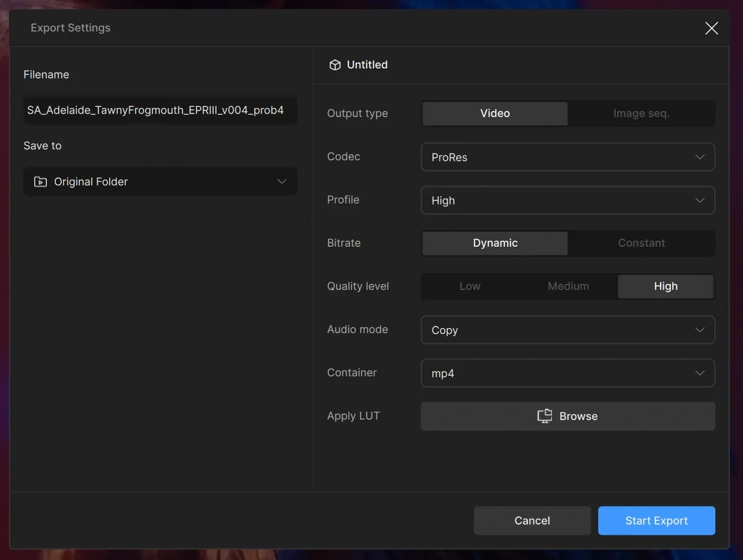This screenshot has height=560, width=743.
Task: Click the cube icon beside Untitled
Action: point(335,65)
